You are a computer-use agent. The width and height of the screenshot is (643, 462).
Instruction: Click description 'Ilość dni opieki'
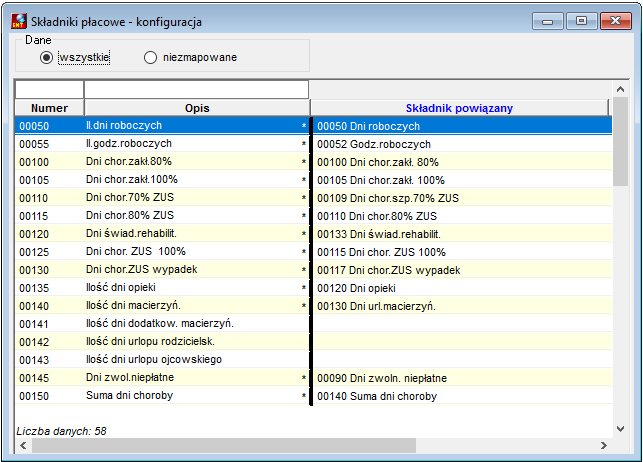[121, 288]
